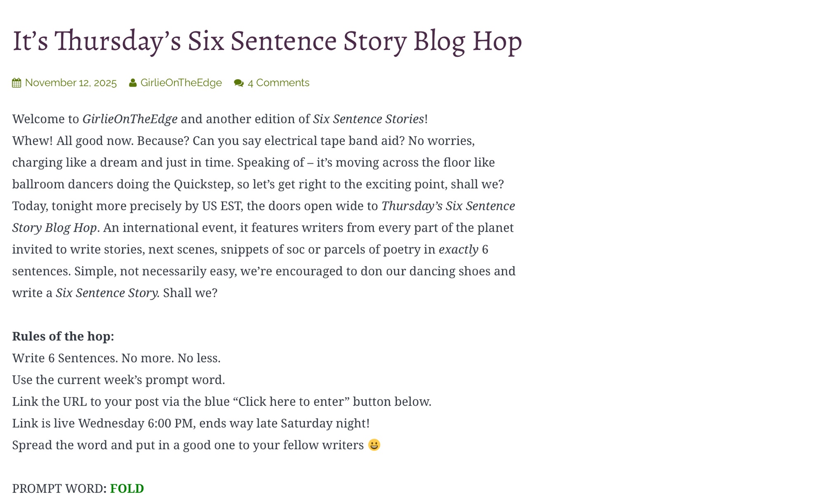Click the "PROMPT WORD:" label
The image size is (825, 504).
click(59, 488)
